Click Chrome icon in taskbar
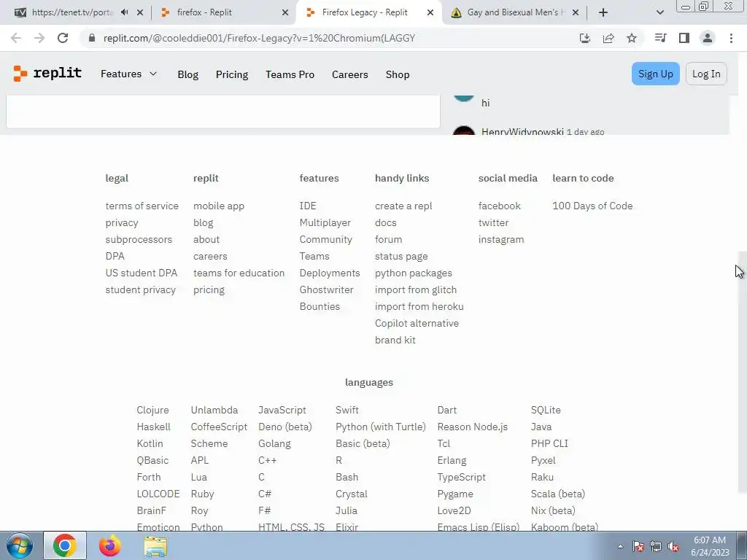Viewport: 747px width, 560px height. tap(65, 545)
